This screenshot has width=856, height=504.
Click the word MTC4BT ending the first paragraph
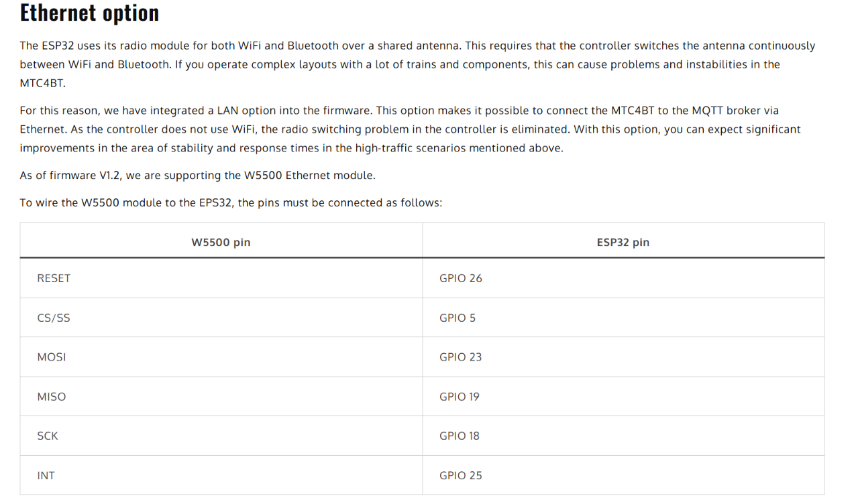pos(43,84)
